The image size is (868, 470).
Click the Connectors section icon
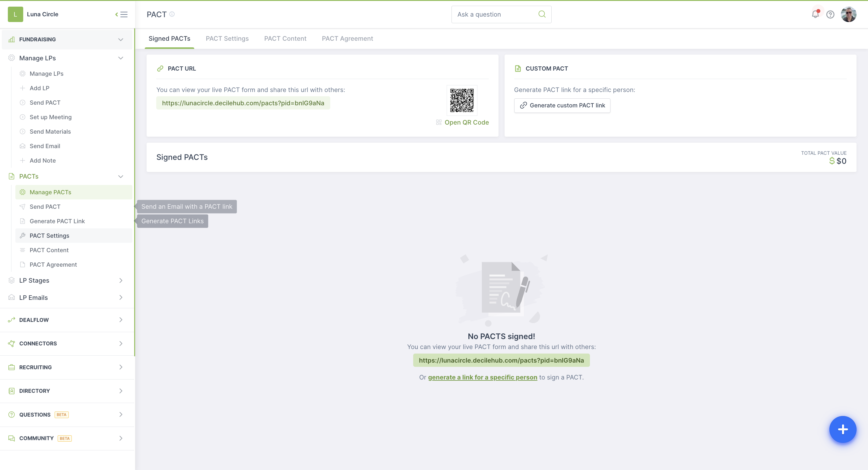(x=11, y=343)
